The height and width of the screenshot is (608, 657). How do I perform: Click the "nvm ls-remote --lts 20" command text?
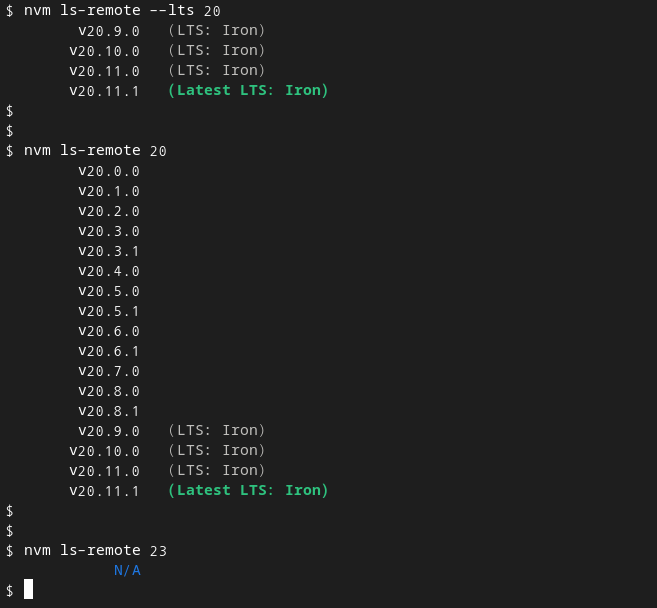coord(122,10)
